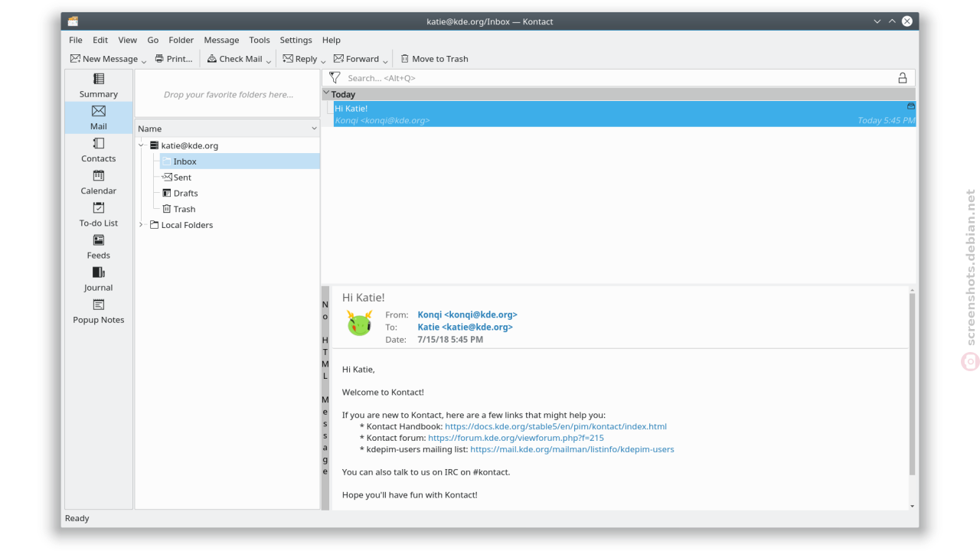
Task: Open the Tools menu
Action: [260, 40]
